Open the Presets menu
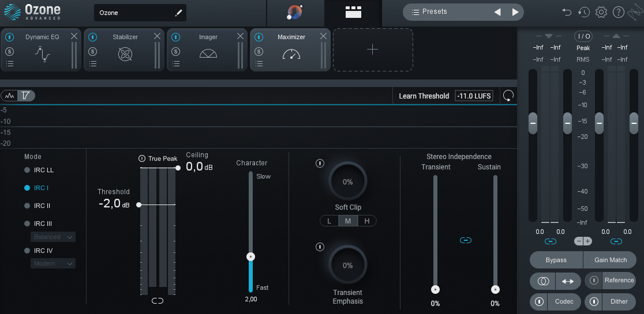Screen dimensions: 644x314 [435, 12]
